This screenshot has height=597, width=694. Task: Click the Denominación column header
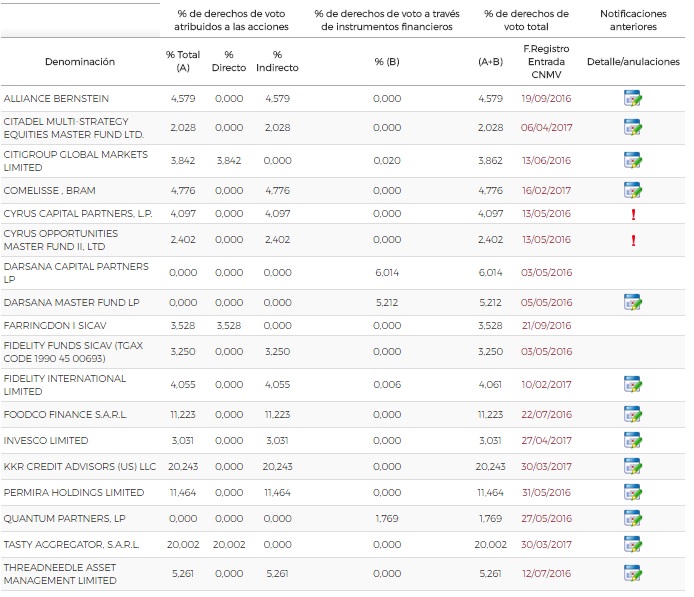80,62
